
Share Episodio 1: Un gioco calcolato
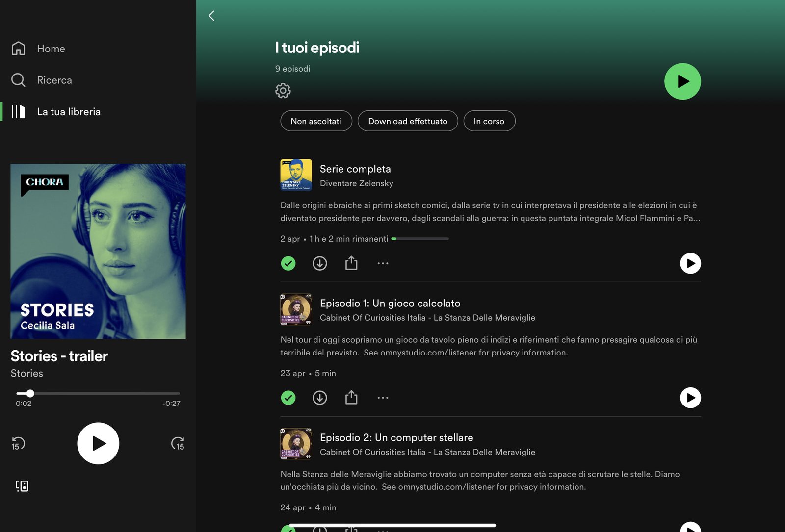[x=351, y=398]
